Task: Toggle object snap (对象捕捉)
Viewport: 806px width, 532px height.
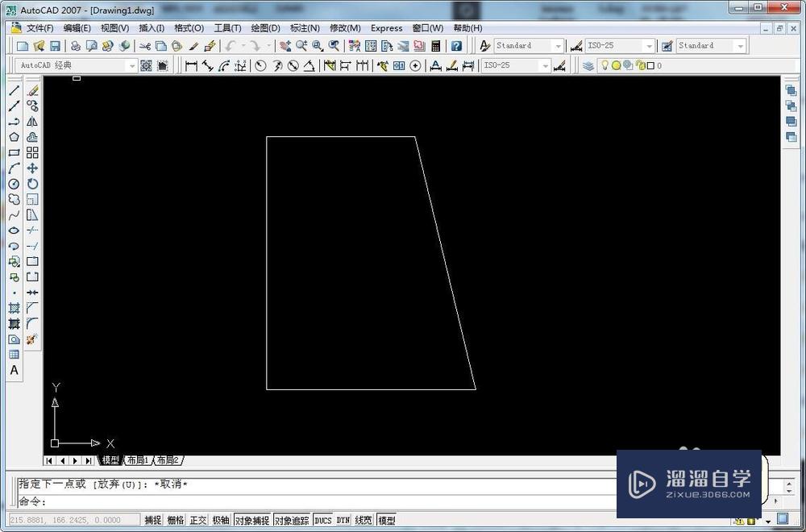Action: pyautogui.click(x=251, y=520)
